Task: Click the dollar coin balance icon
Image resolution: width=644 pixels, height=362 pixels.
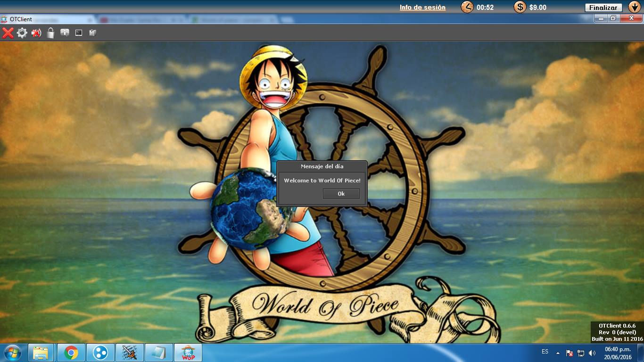Action: point(520,7)
